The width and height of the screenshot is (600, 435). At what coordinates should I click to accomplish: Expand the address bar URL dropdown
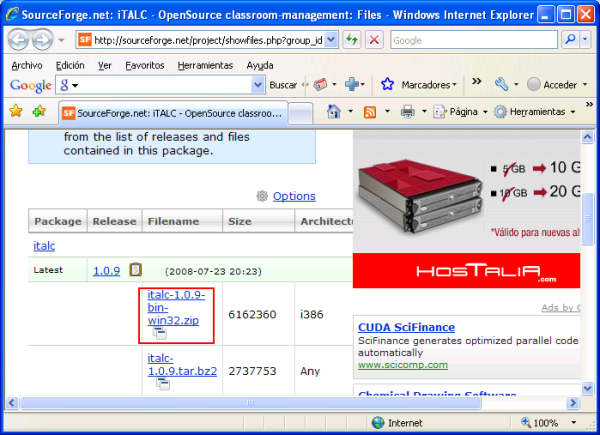(332, 40)
